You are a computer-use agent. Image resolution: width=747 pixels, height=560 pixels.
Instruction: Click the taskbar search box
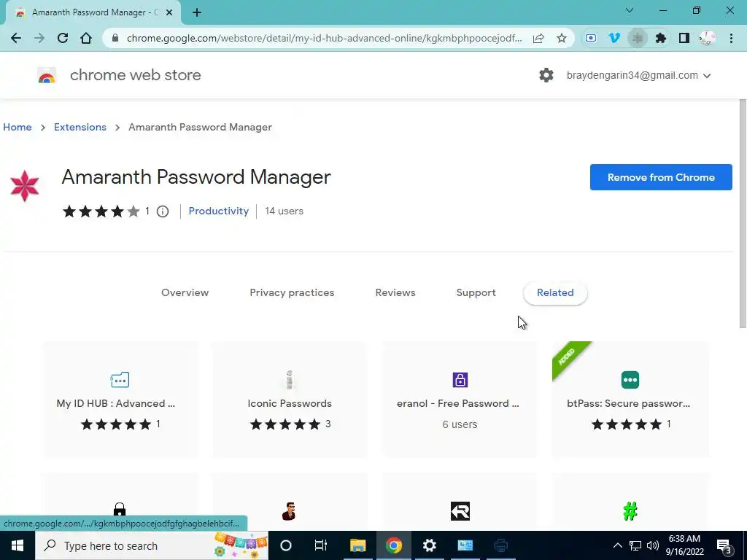click(x=152, y=545)
